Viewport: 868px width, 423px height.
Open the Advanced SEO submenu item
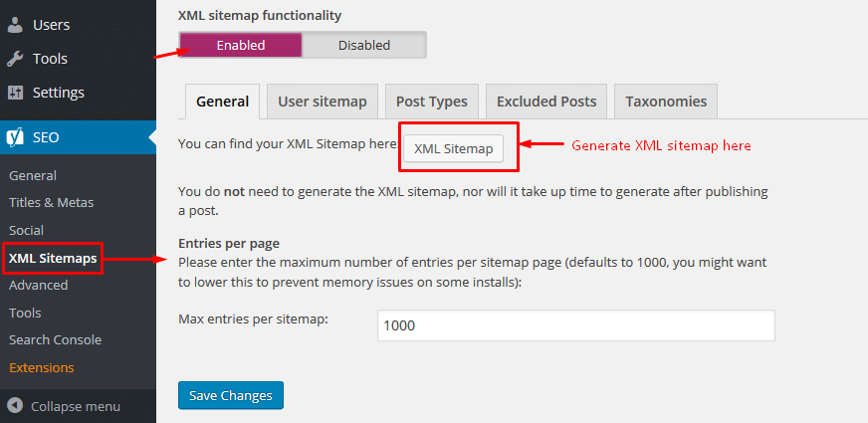(x=38, y=285)
